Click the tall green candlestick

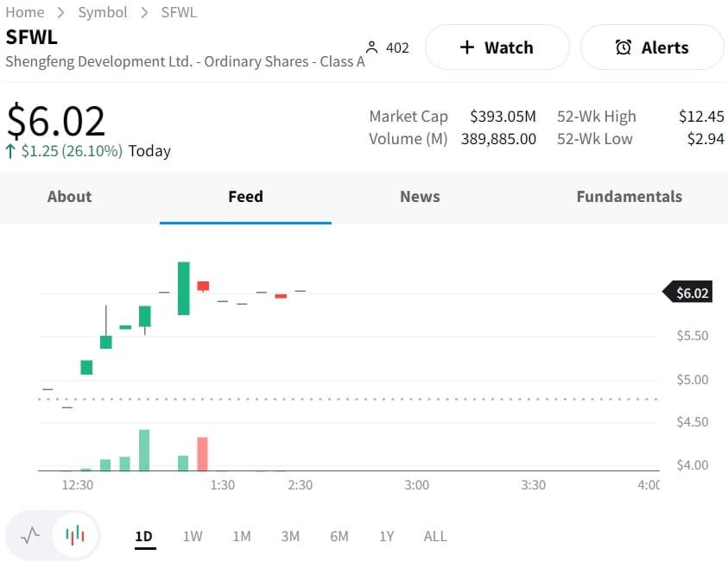[x=183, y=288]
